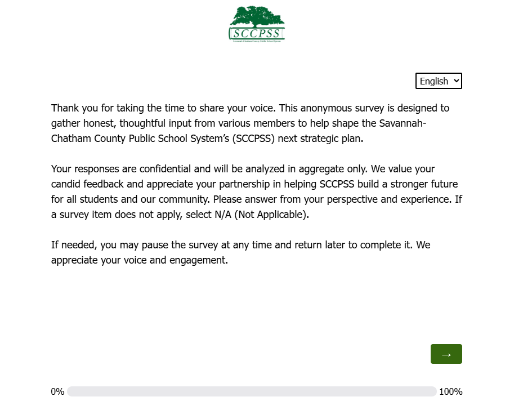Click the SCCPSS lettering inside the logo
Viewport: 532px width, 410px height.
click(257, 33)
